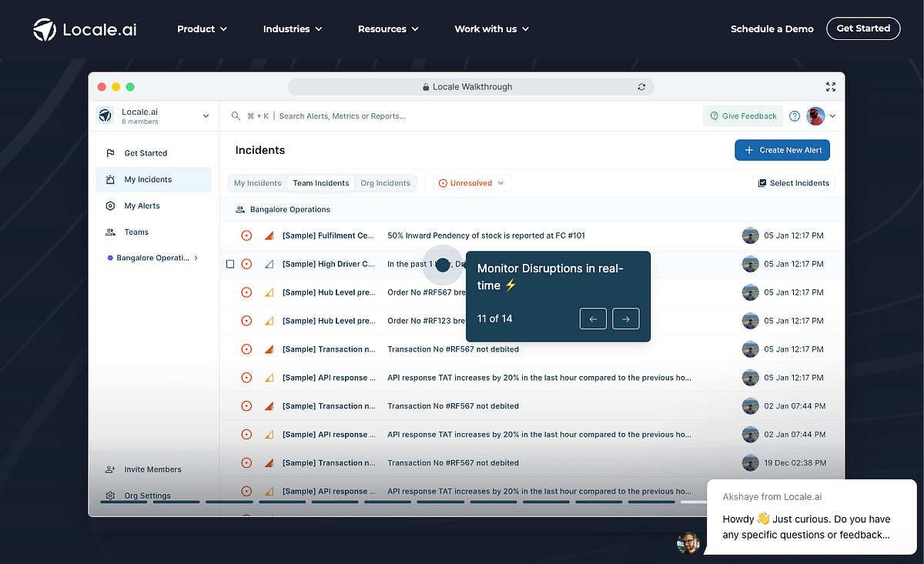Open the Unresolved filter dropdown
This screenshot has height=564, width=924.
tap(472, 183)
